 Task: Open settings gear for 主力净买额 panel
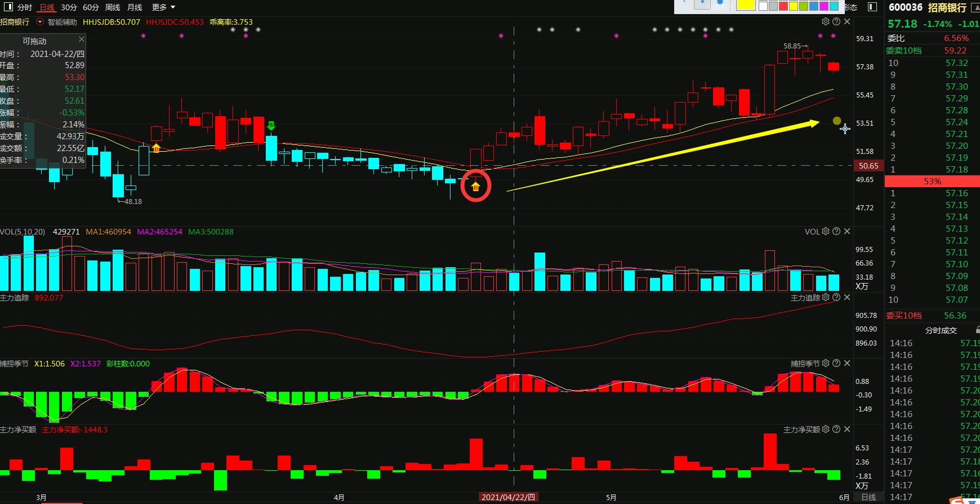(826, 429)
